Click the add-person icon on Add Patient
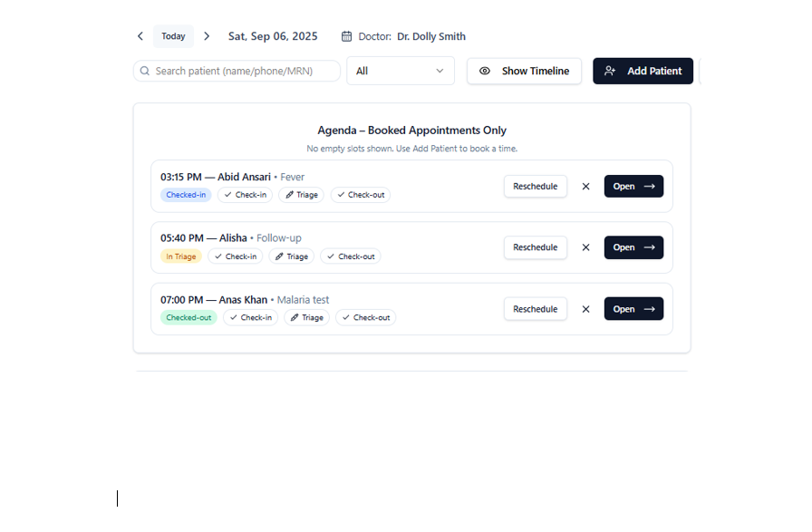The height and width of the screenshot is (532, 812). pyautogui.click(x=610, y=71)
